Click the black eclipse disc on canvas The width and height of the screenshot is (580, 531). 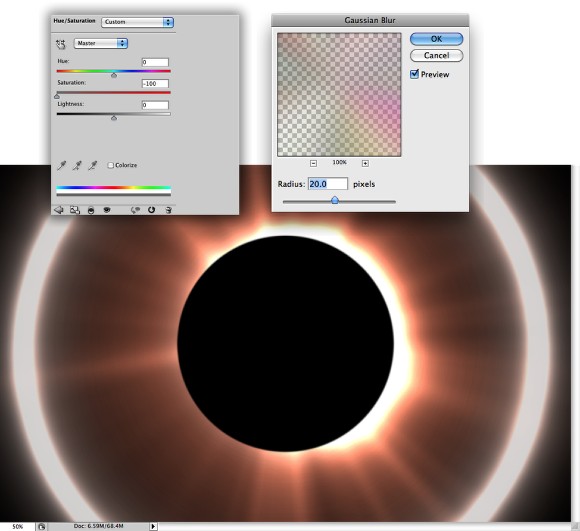286,344
